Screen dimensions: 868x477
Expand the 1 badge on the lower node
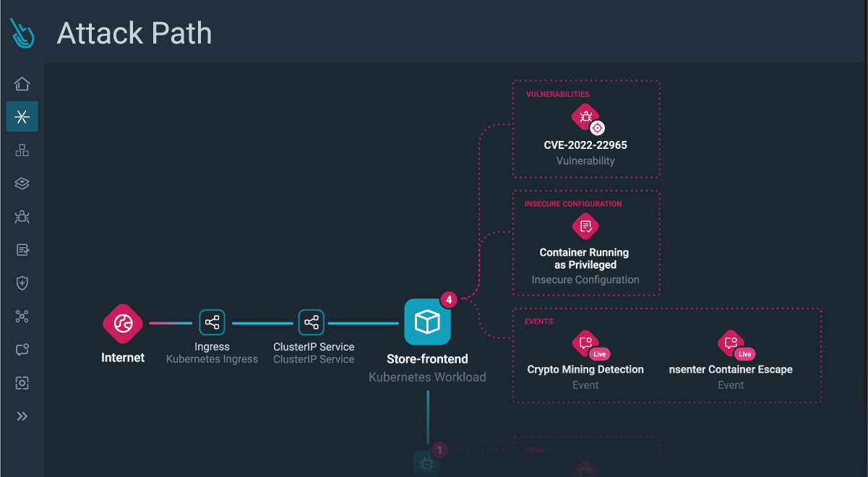(439, 450)
